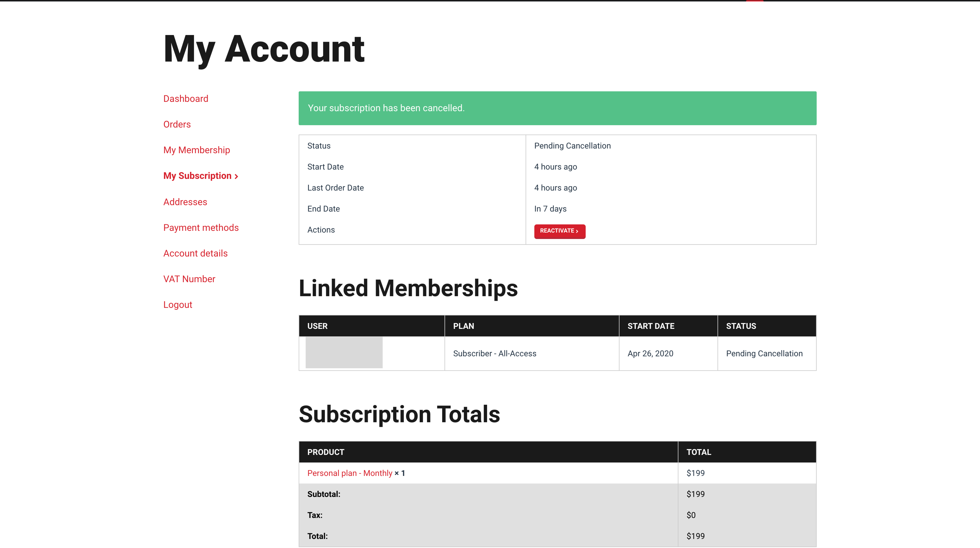980x548 pixels.
Task: Open Personal plan - Monthly product link
Action: point(349,473)
